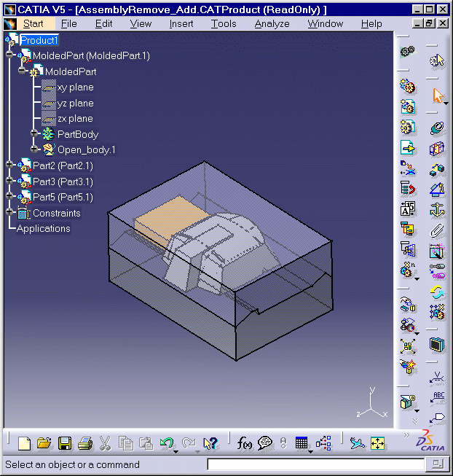Click the Angle Constraint triangle icon

click(437, 190)
